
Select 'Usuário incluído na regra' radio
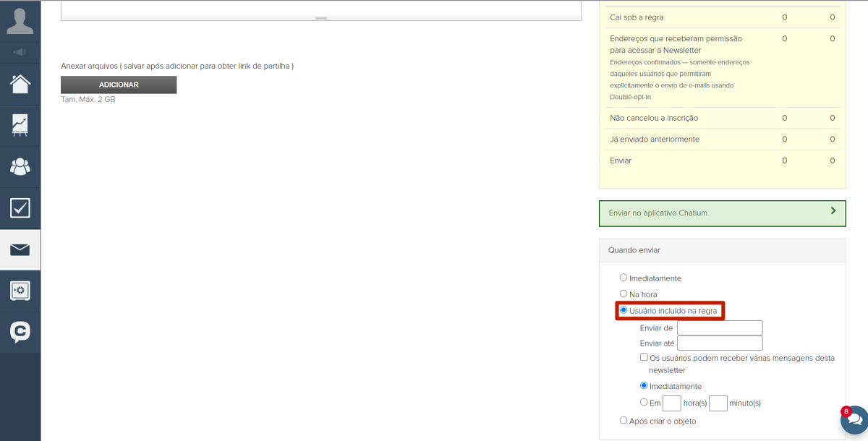click(624, 310)
